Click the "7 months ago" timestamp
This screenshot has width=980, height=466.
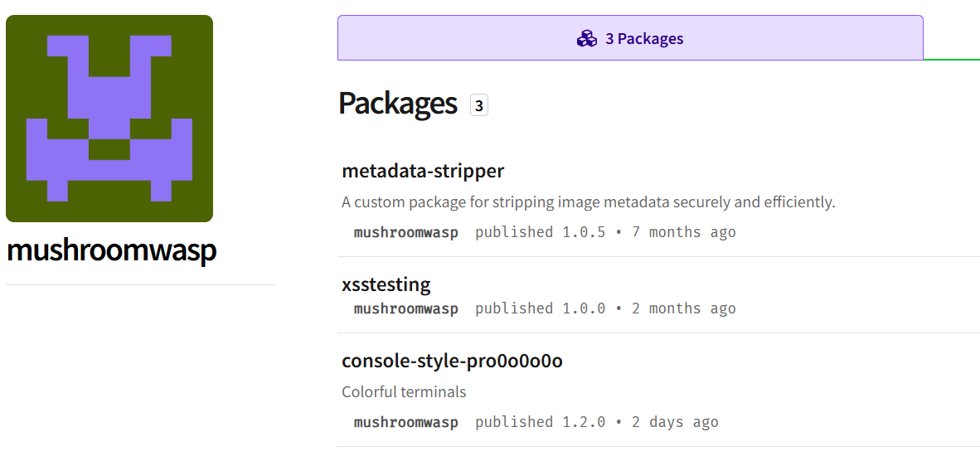pos(684,232)
